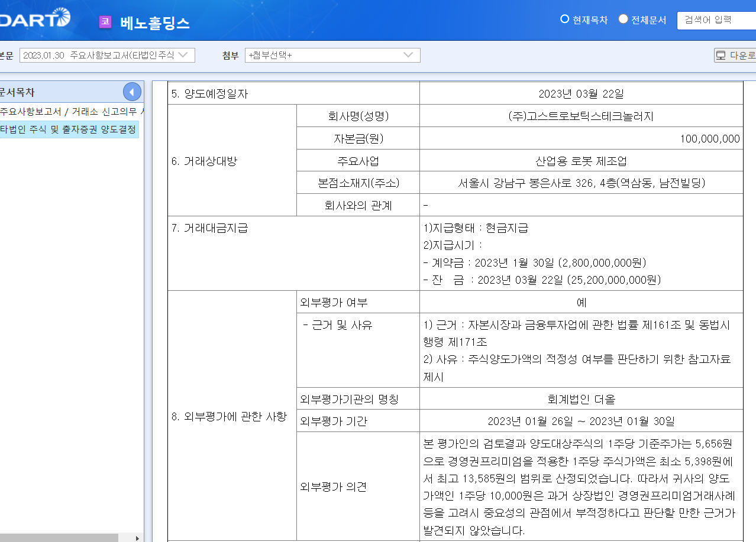The image size is (756, 542).
Task: Click the 7. 거래대금지급 row label
Action: (x=209, y=228)
